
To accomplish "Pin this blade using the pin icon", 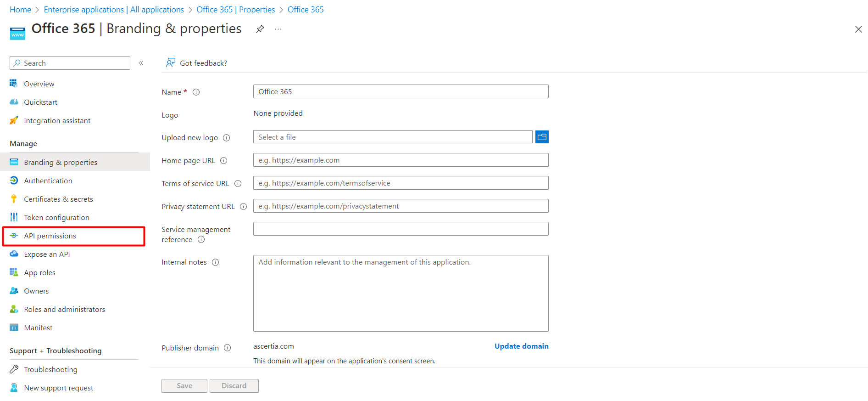I will 260,29.
